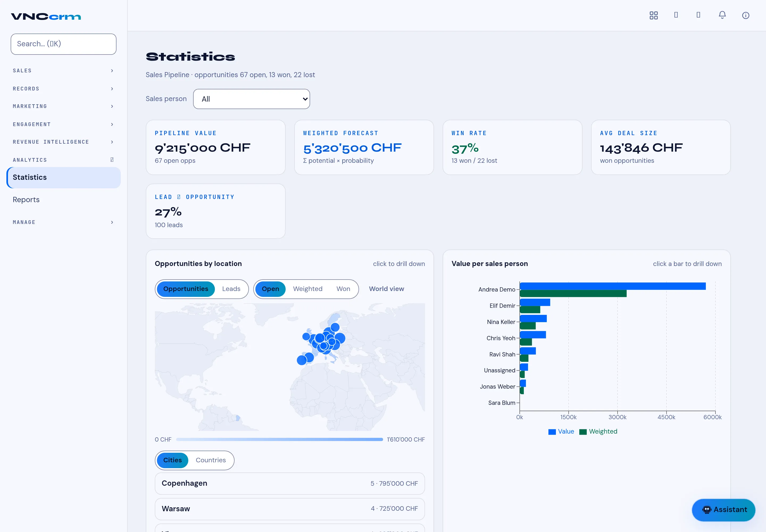Expand the Records sidebar section
The height and width of the screenshot is (532, 766).
tap(63, 89)
